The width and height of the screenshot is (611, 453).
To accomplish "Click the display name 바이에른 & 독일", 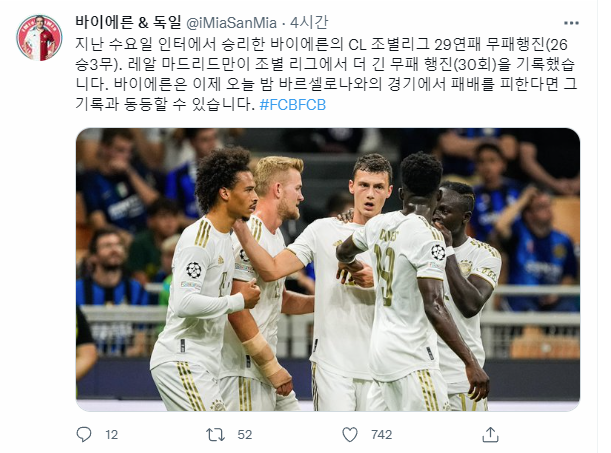I will click(x=128, y=23).
